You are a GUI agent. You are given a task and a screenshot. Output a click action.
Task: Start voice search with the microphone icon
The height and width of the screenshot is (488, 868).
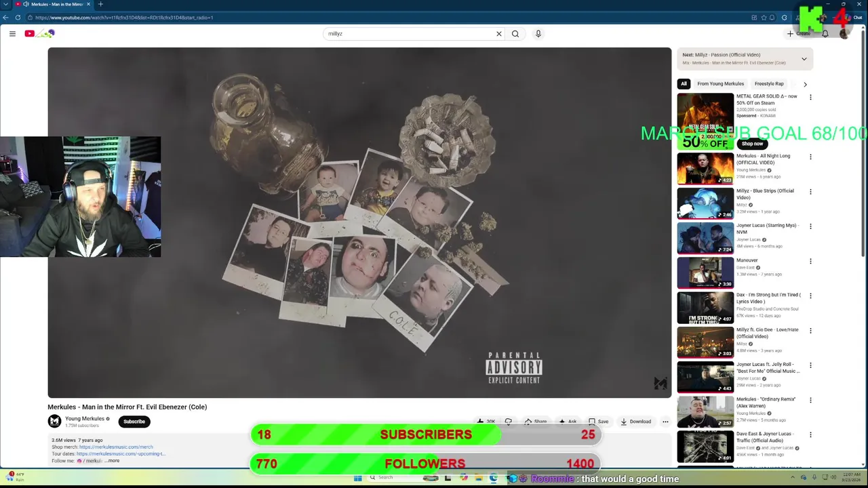tap(538, 33)
